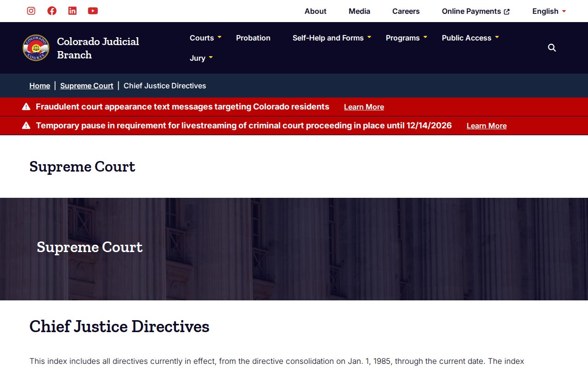
Task: Go to the Careers page
Action: pos(406,11)
